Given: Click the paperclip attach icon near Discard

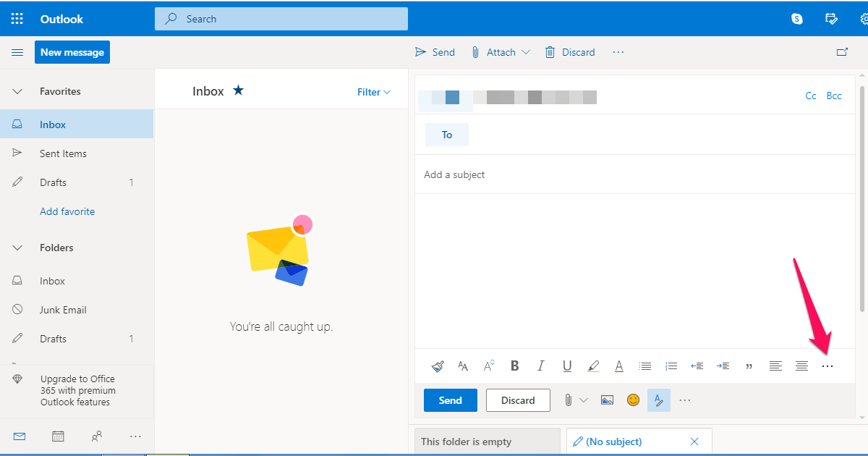Looking at the screenshot, I should [x=569, y=400].
